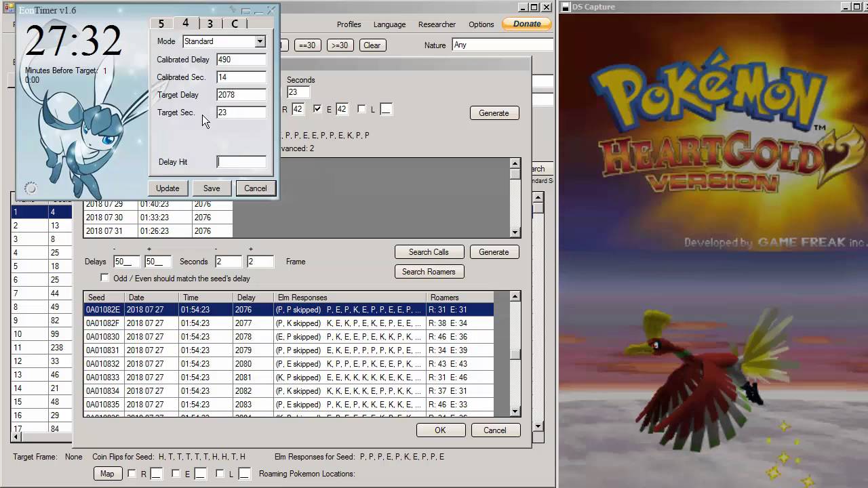Open the Options menu
868x488 pixels.
[x=481, y=24]
